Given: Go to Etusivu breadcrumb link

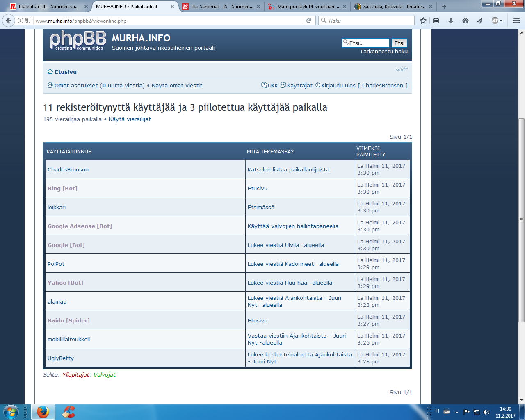Looking at the screenshot, I should [x=66, y=72].
